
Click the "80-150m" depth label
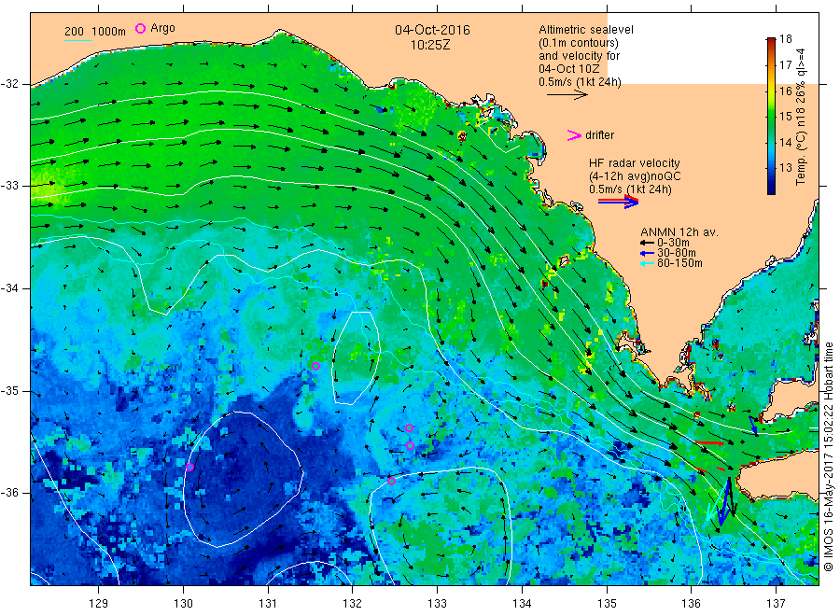(x=679, y=263)
